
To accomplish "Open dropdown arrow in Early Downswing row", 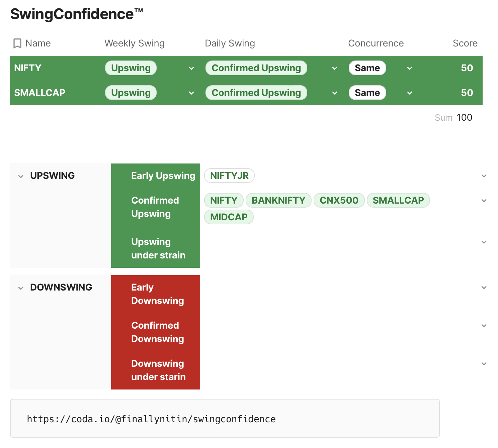I will click(484, 288).
